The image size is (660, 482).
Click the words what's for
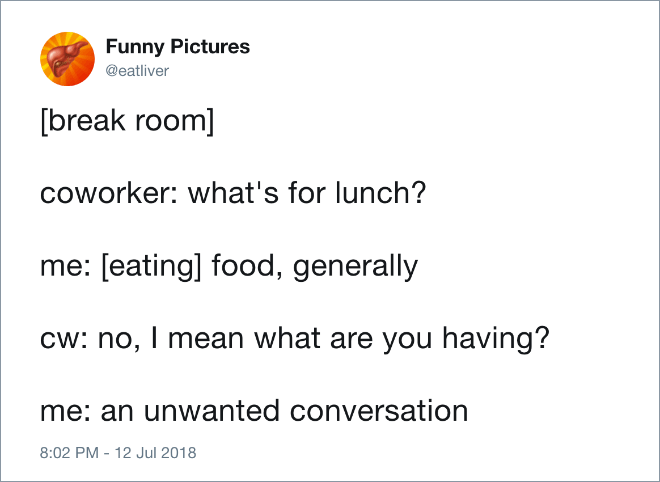[x=256, y=193]
